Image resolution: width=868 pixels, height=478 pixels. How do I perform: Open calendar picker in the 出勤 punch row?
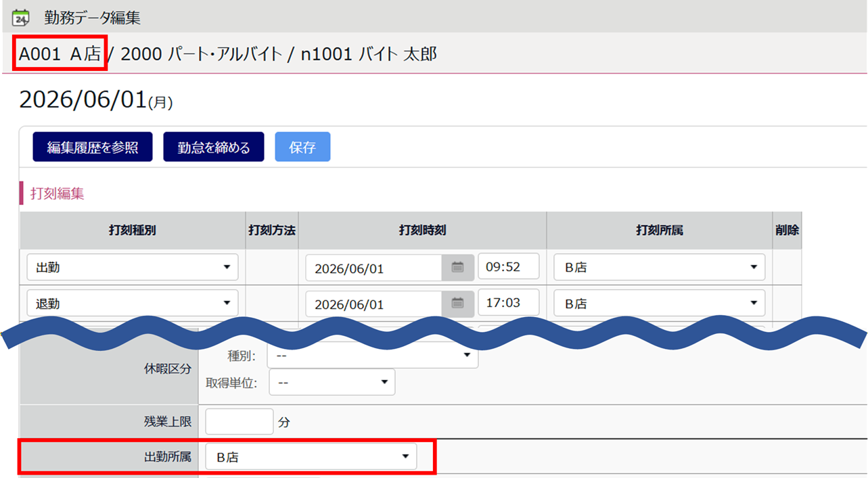(x=457, y=268)
